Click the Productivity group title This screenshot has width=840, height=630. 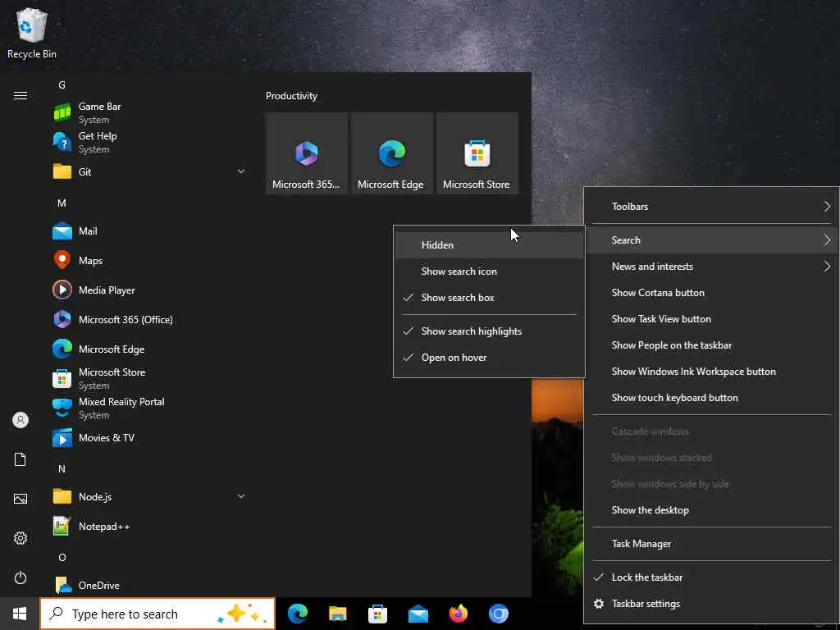(x=291, y=97)
